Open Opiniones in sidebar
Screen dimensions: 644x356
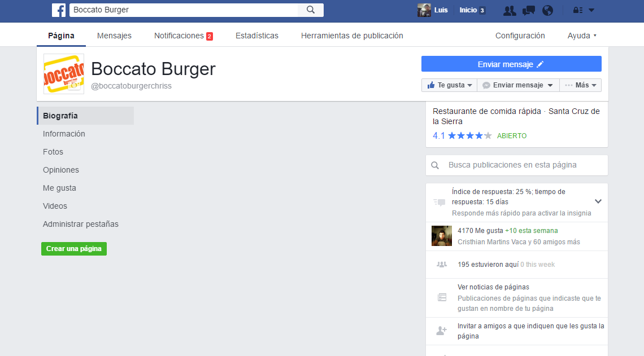point(61,170)
